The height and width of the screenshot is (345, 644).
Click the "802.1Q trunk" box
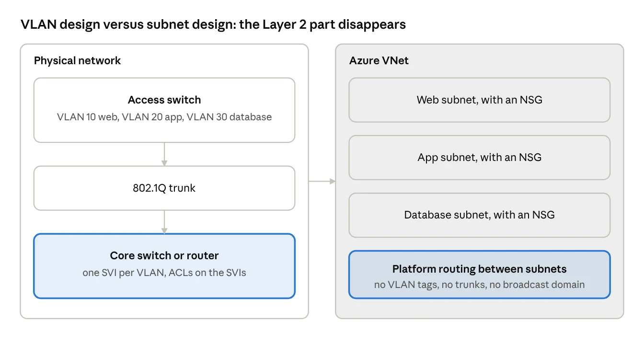tap(164, 188)
